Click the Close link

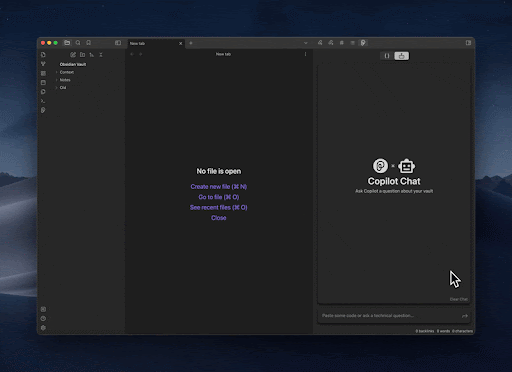click(x=219, y=218)
